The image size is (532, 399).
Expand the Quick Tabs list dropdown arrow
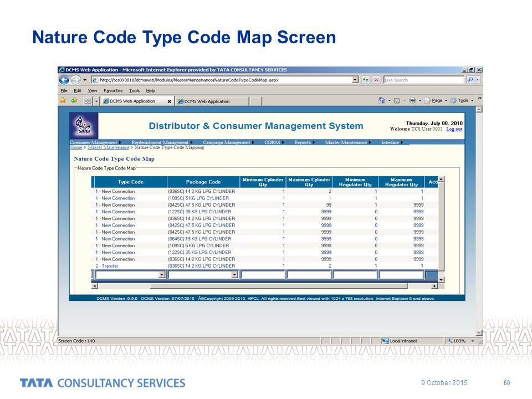pos(96,101)
